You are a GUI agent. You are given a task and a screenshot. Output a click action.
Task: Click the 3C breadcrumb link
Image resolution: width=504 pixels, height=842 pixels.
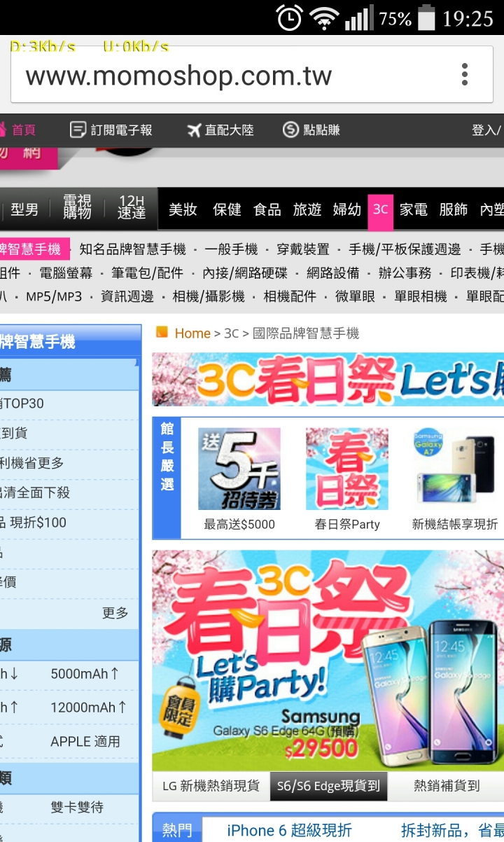232,333
